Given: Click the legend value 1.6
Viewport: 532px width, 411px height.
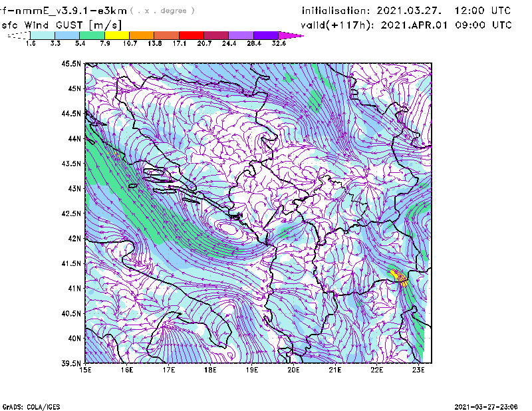Looking at the screenshot, I should click(31, 43).
